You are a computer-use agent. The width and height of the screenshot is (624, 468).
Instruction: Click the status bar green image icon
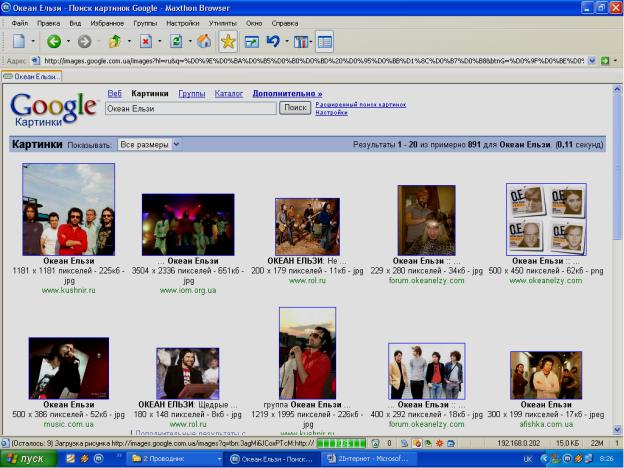coord(428,443)
